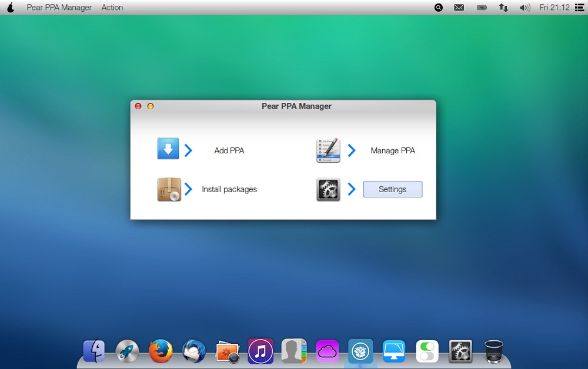Open the gear System Settings dock icon

pos(460,351)
